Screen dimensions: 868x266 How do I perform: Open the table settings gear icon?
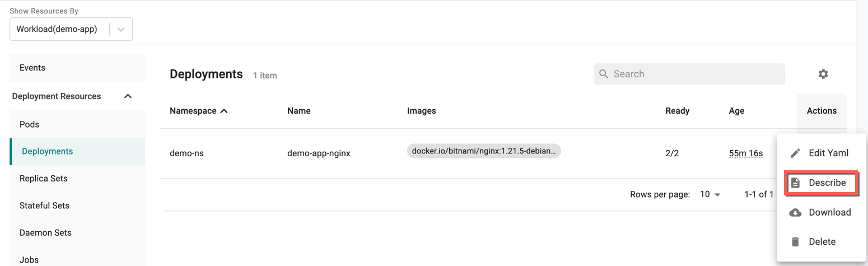coord(823,74)
